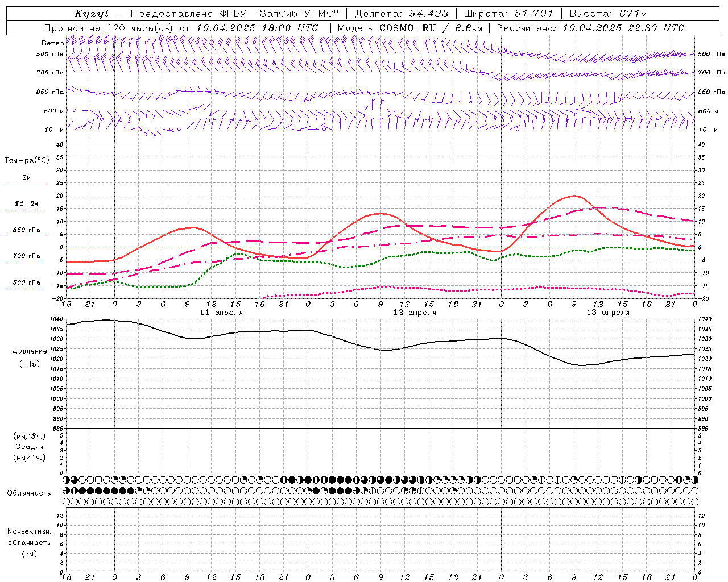Click the Долгота: 94.433 value

tap(401, 14)
